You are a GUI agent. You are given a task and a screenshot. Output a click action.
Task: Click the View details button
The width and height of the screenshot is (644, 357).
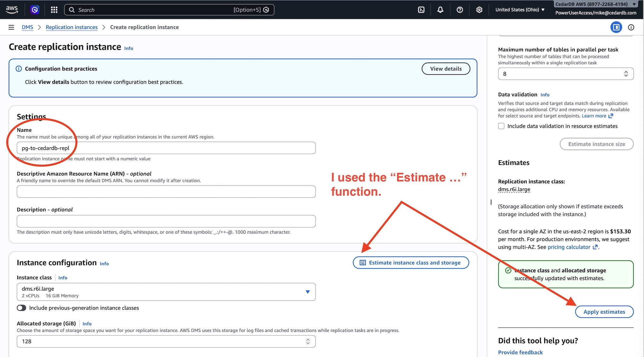[x=446, y=69]
